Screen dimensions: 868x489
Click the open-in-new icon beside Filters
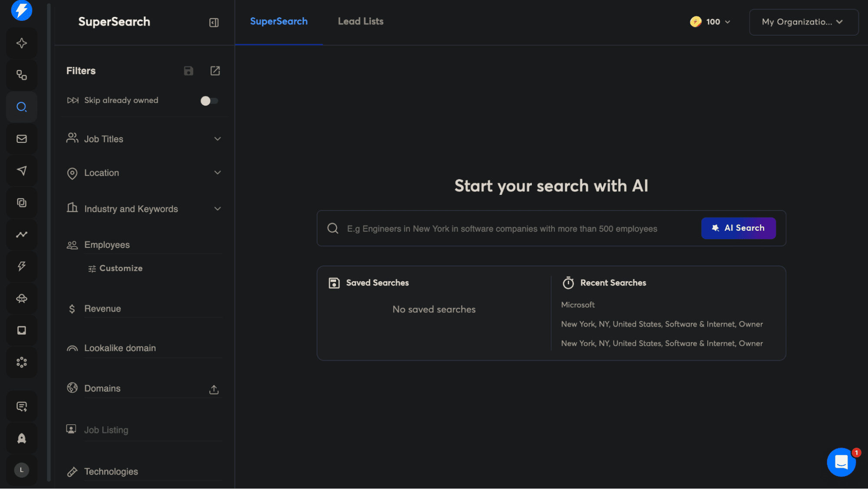click(x=215, y=71)
